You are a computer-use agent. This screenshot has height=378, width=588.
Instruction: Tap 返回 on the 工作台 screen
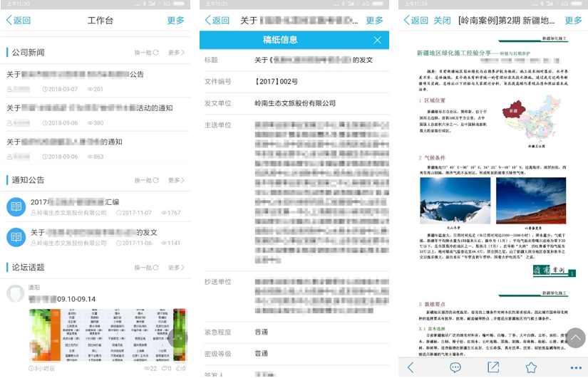[19, 20]
